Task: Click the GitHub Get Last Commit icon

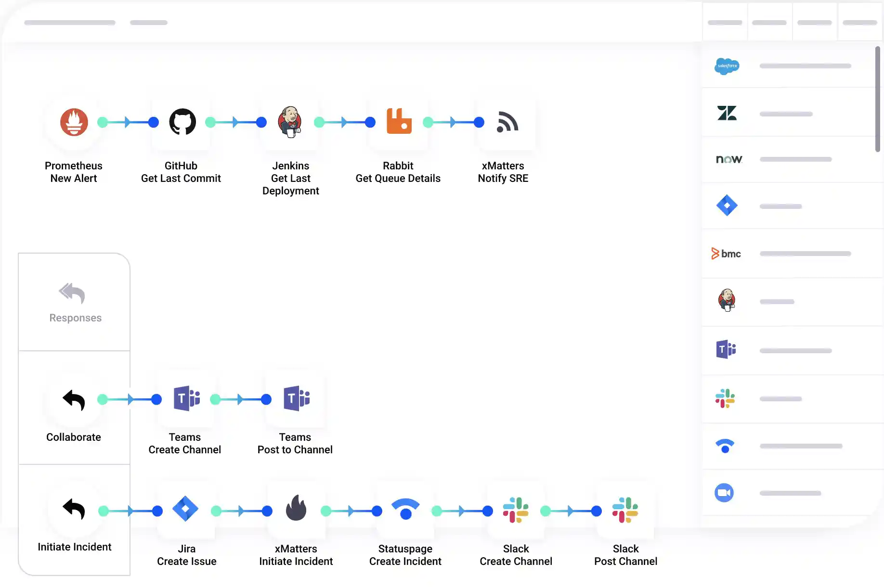Action: coord(182,122)
